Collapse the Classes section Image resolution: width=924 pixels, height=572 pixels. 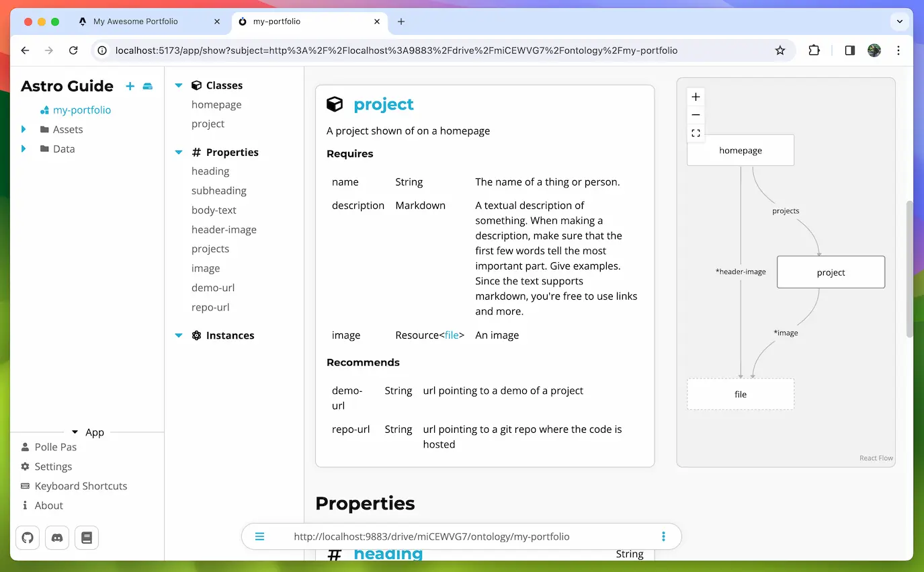coord(179,85)
